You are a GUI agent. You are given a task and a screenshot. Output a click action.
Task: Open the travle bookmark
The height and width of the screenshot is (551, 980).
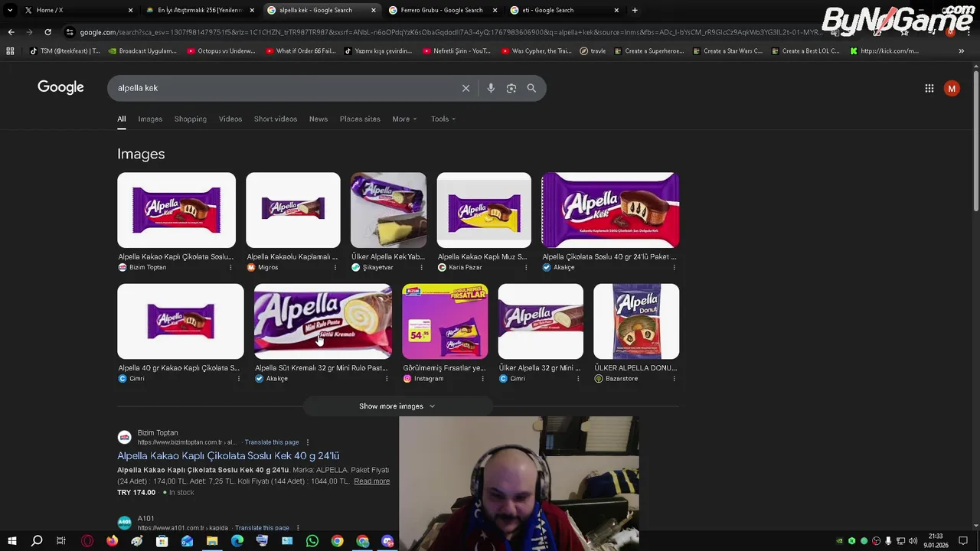(x=593, y=51)
